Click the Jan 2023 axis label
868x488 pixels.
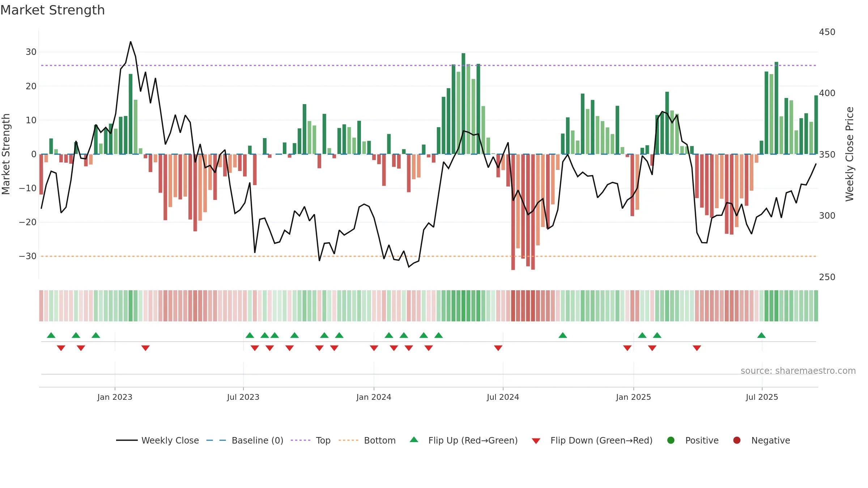pos(115,397)
